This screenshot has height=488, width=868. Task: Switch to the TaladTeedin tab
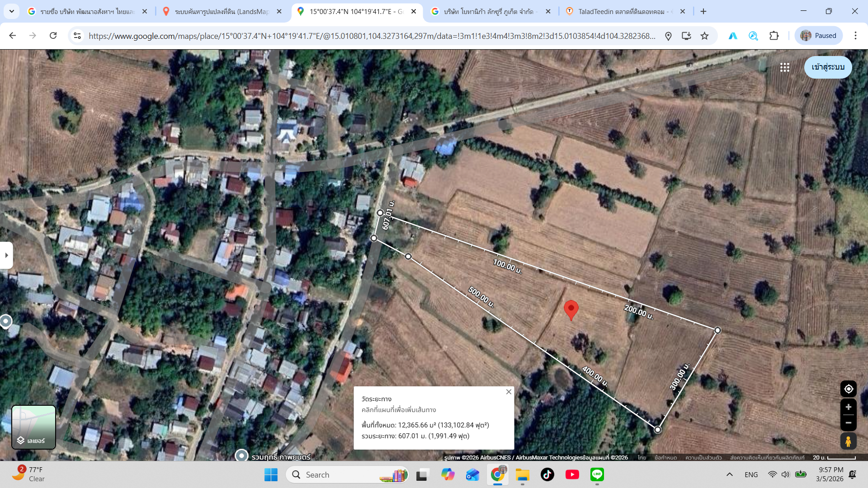625,11
